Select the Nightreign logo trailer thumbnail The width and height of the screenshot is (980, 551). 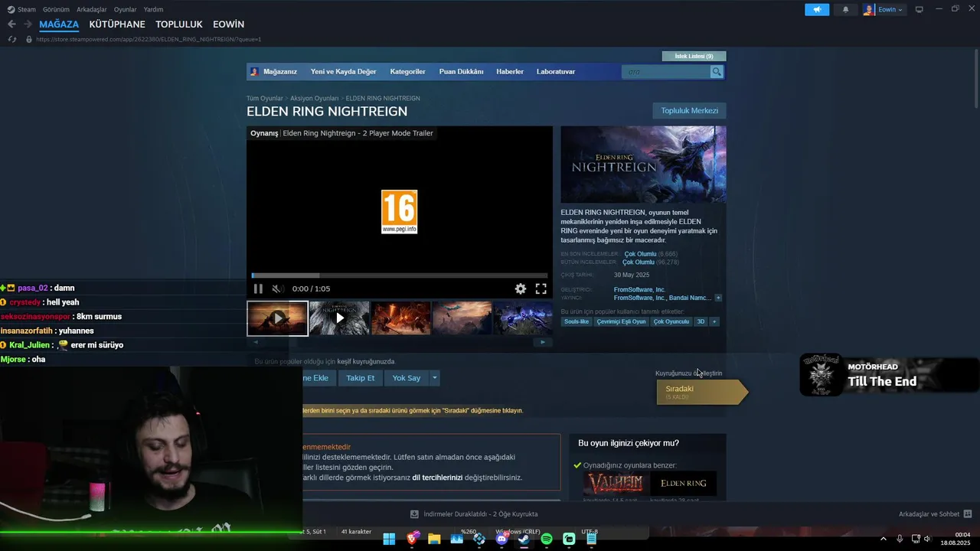pos(339,318)
